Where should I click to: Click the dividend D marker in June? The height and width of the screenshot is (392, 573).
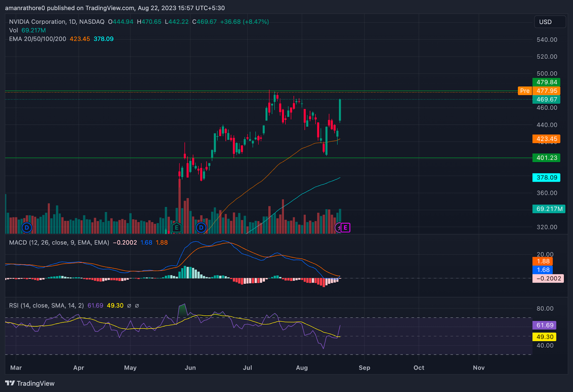pyautogui.click(x=201, y=227)
